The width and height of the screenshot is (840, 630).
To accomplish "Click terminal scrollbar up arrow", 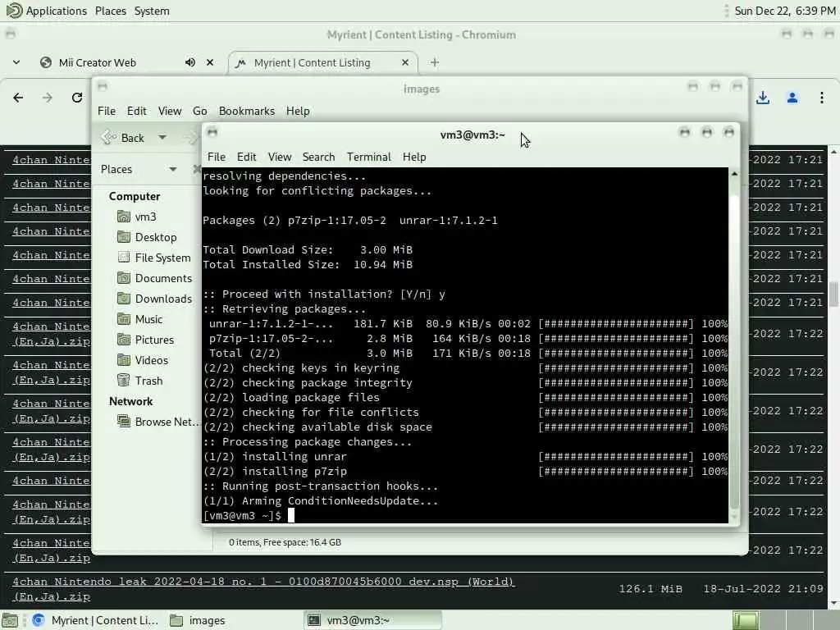I will point(734,174).
